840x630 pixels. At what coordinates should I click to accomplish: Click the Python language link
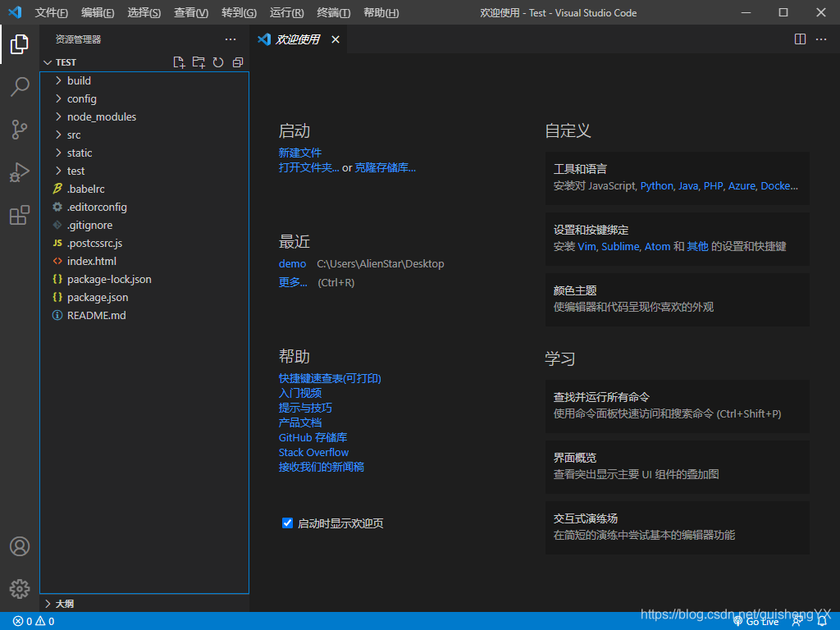coord(657,186)
